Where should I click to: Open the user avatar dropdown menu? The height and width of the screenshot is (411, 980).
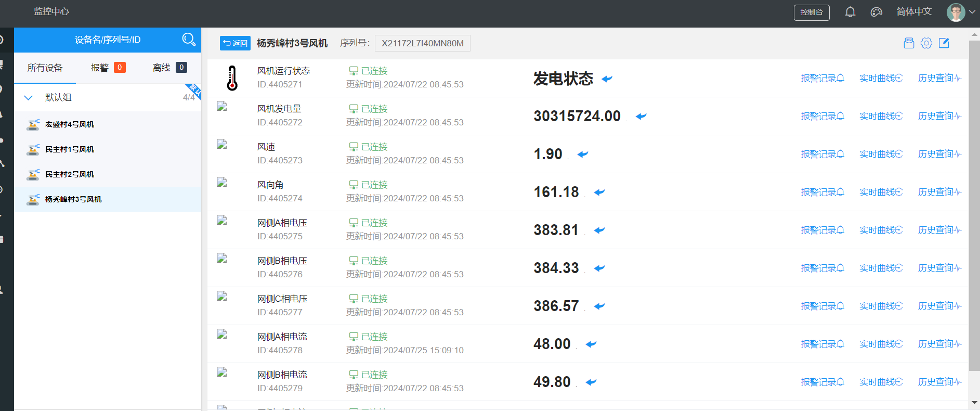click(961, 12)
